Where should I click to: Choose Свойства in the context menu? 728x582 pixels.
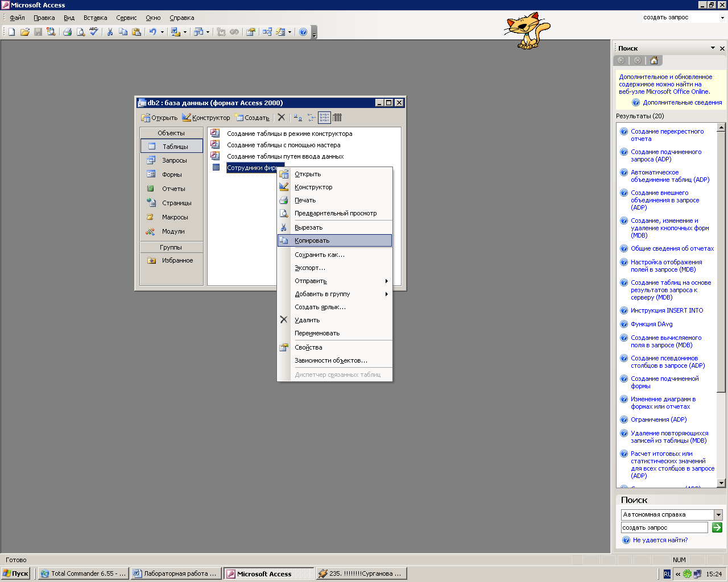tap(334, 347)
